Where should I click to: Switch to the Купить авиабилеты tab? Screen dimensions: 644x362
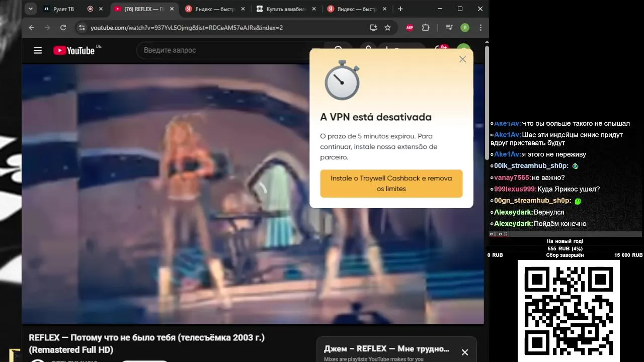[x=285, y=9]
